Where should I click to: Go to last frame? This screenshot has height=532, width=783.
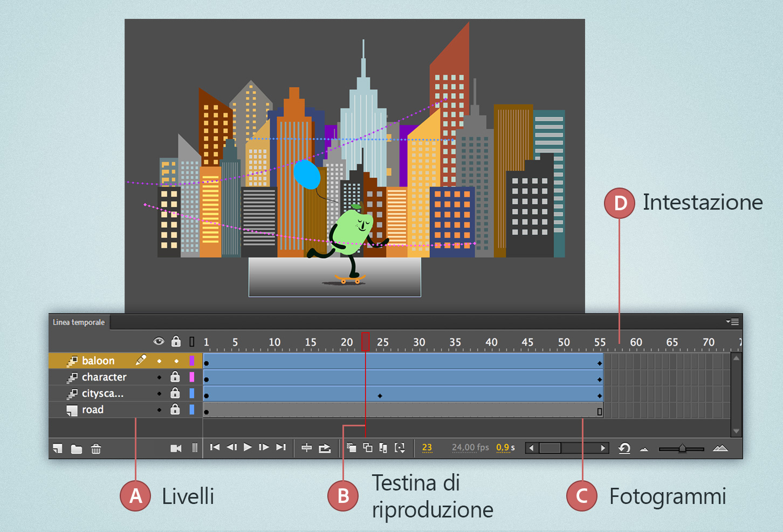click(280, 447)
